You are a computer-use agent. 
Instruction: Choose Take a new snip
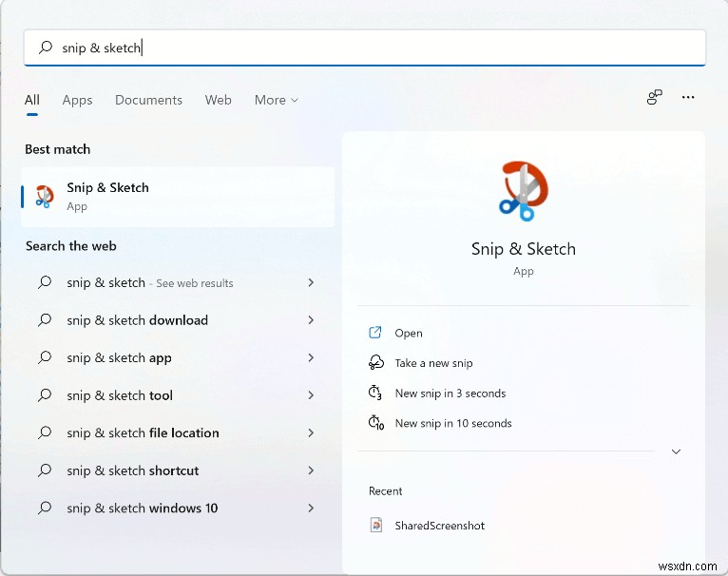pyautogui.click(x=433, y=363)
